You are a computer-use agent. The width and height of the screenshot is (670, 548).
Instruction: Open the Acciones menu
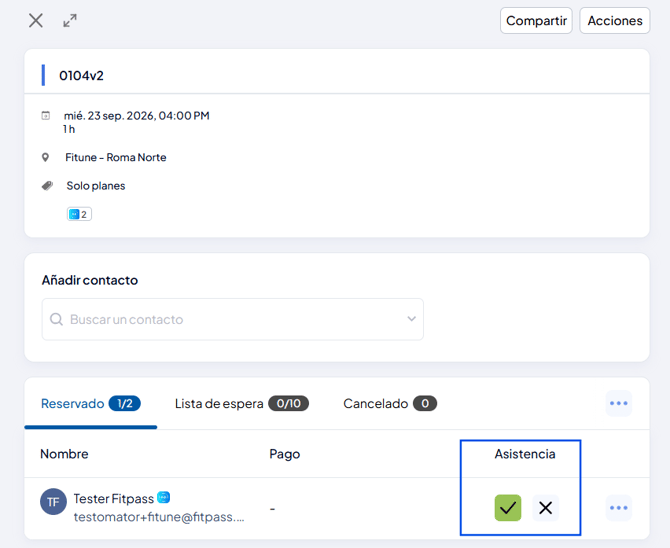coord(614,21)
